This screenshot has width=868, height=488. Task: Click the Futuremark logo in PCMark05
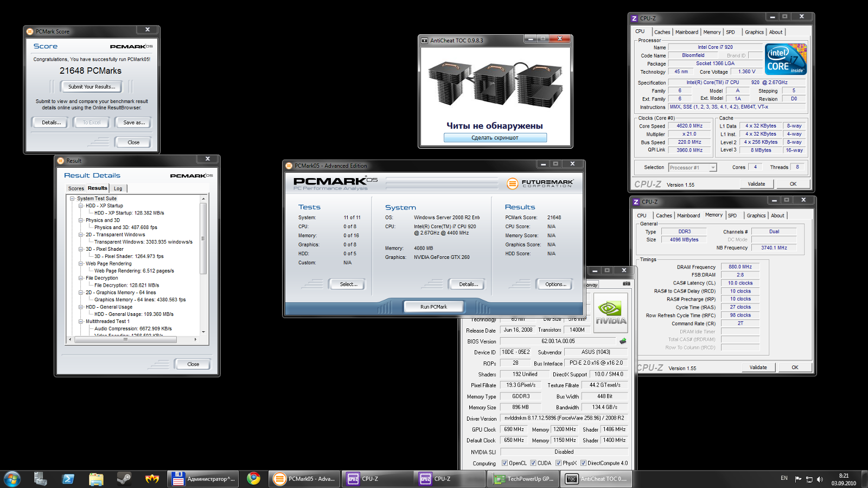[540, 183]
